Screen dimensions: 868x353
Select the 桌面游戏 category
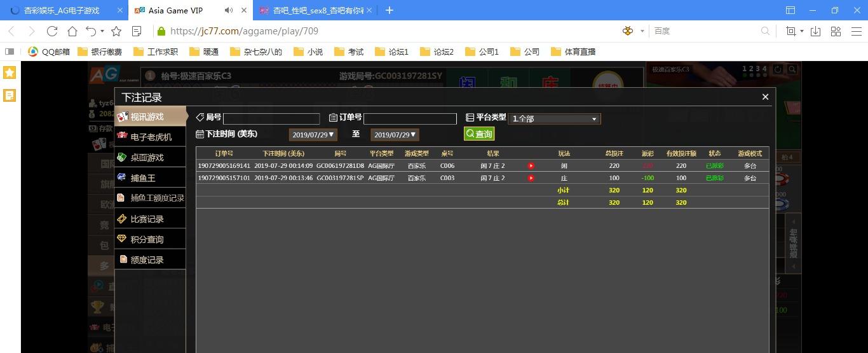[150, 157]
